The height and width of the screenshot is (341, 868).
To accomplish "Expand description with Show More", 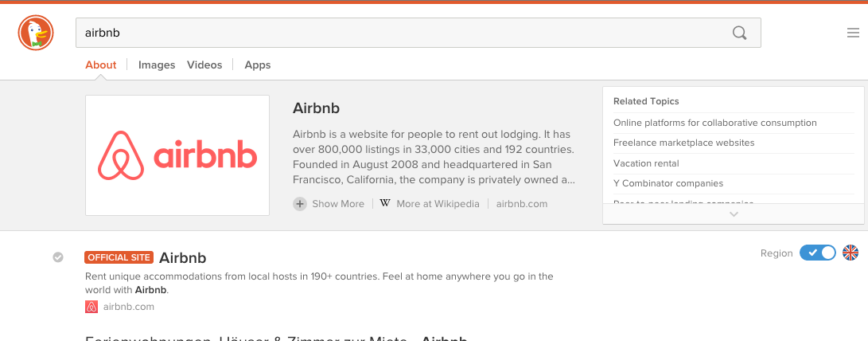I will click(x=337, y=204).
